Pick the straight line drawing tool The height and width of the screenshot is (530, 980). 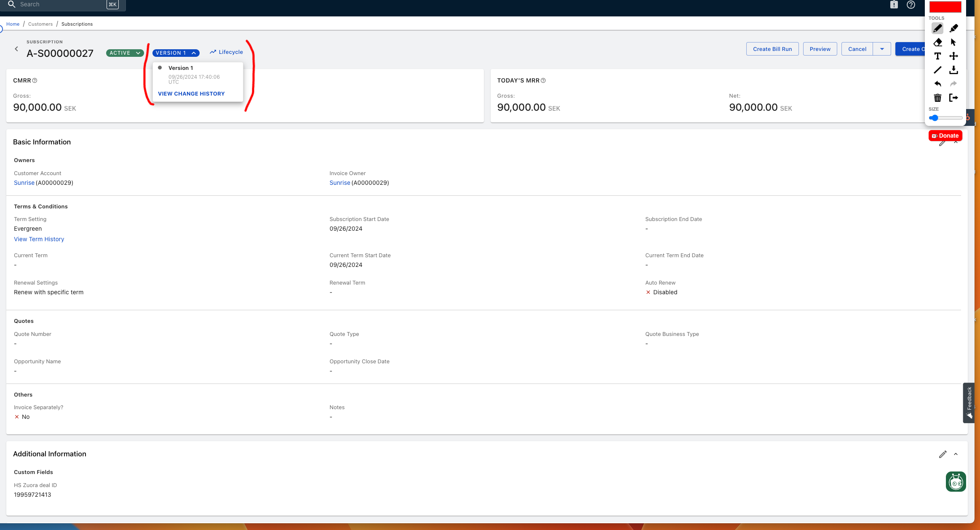coord(937,70)
